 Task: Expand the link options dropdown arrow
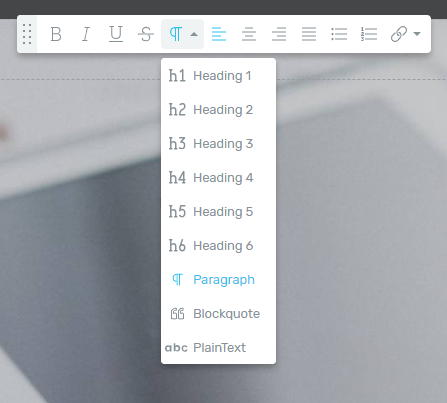417,34
